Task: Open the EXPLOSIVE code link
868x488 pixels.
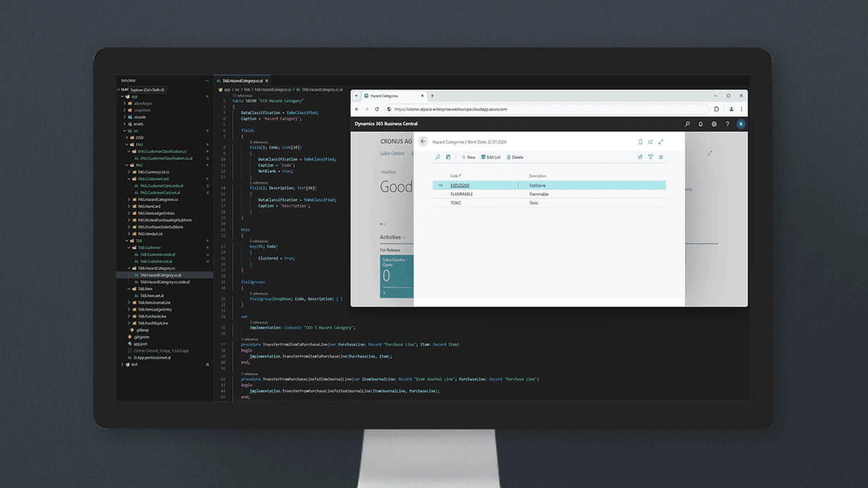Action: [460, 185]
